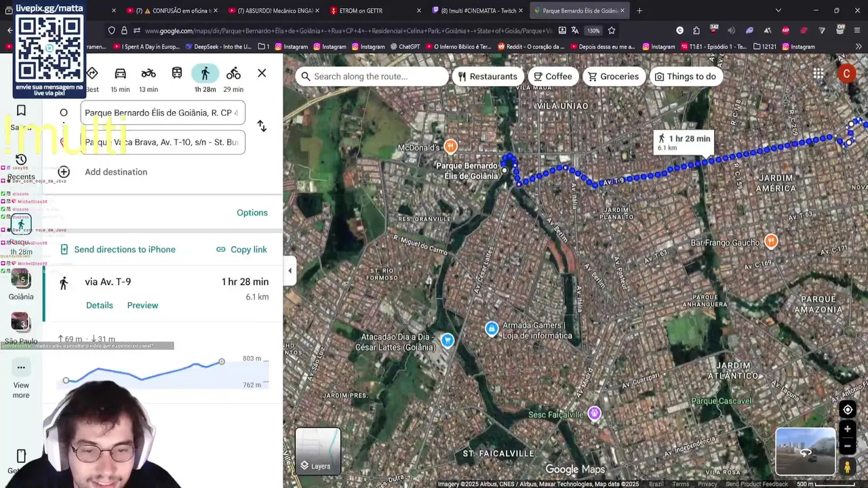The height and width of the screenshot is (488, 868).
Task: Click Atacadão Dia a Dia shopping marker
Action: click(x=447, y=340)
